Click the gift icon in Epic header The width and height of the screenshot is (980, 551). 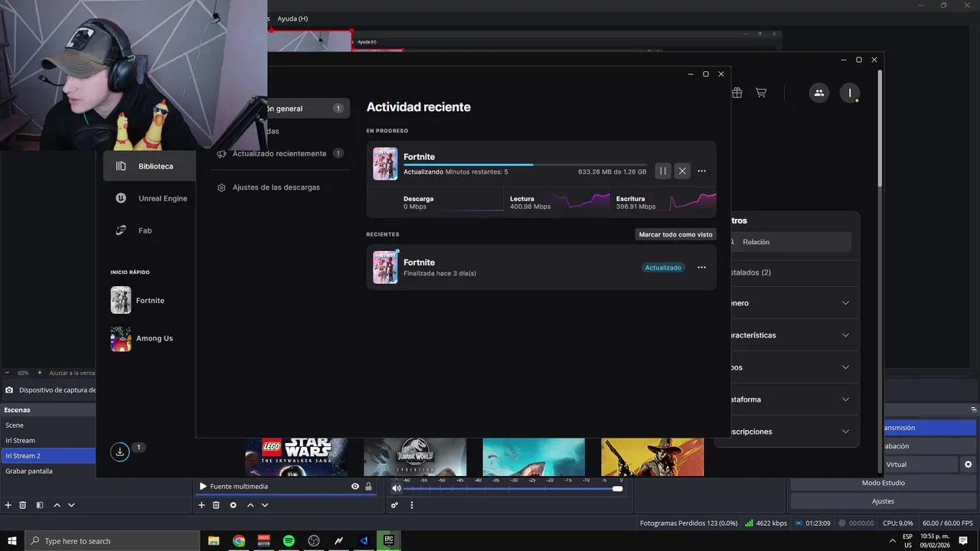click(x=737, y=93)
